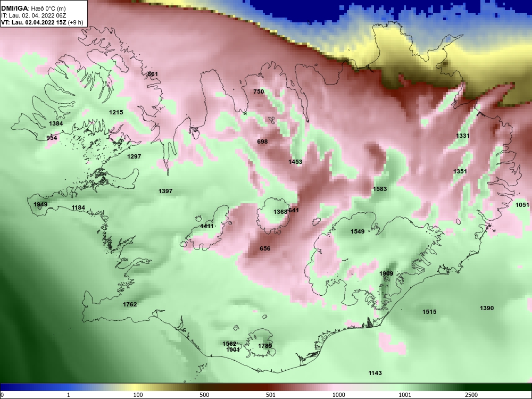532x399 pixels.
Task: Select the 1549 value on Vatnajökull
Action: pyautogui.click(x=358, y=231)
